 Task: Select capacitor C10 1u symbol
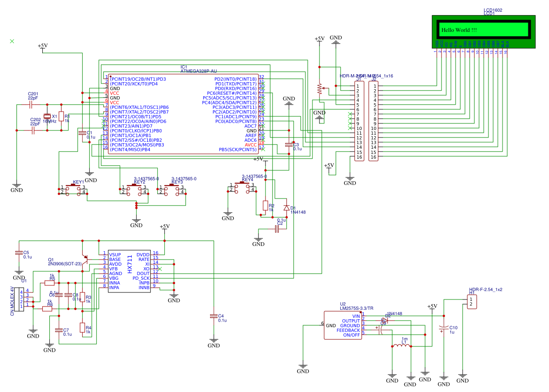443,327
